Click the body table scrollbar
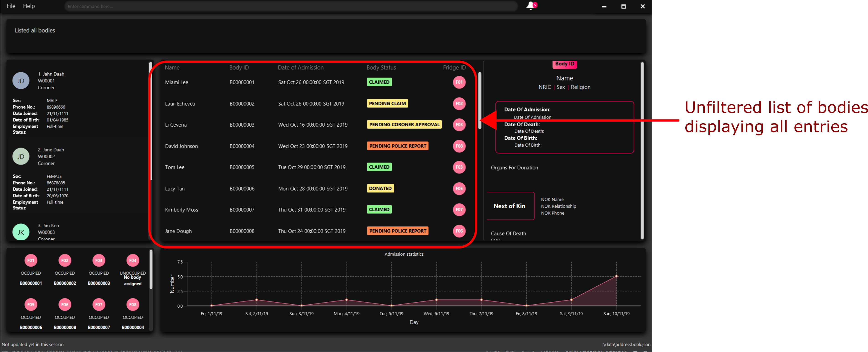The width and height of the screenshot is (868, 352). pos(479,100)
